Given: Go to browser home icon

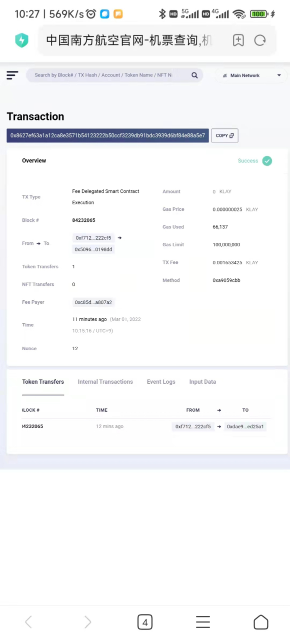Looking at the screenshot, I should (261, 622).
